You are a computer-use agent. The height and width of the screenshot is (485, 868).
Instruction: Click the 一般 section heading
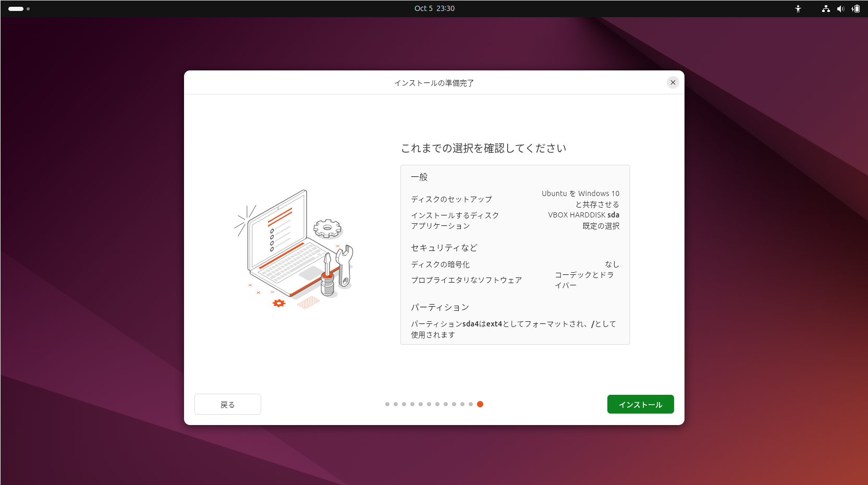coord(419,177)
